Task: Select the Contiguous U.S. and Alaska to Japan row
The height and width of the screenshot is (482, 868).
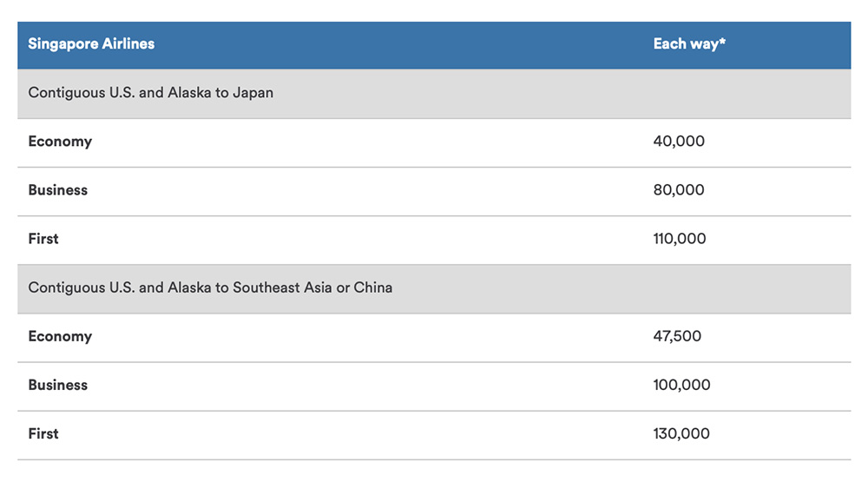Action: (x=434, y=93)
